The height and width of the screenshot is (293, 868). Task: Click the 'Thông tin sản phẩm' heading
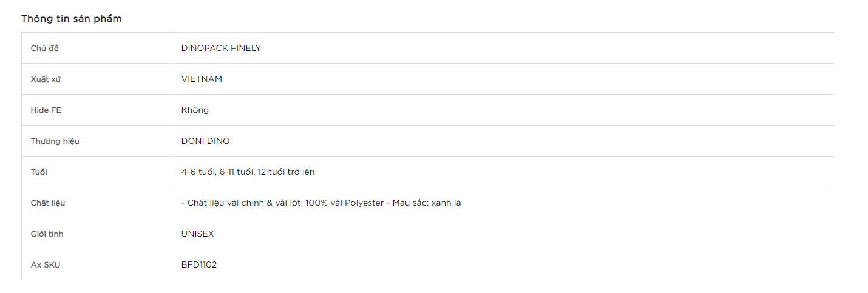[72, 19]
